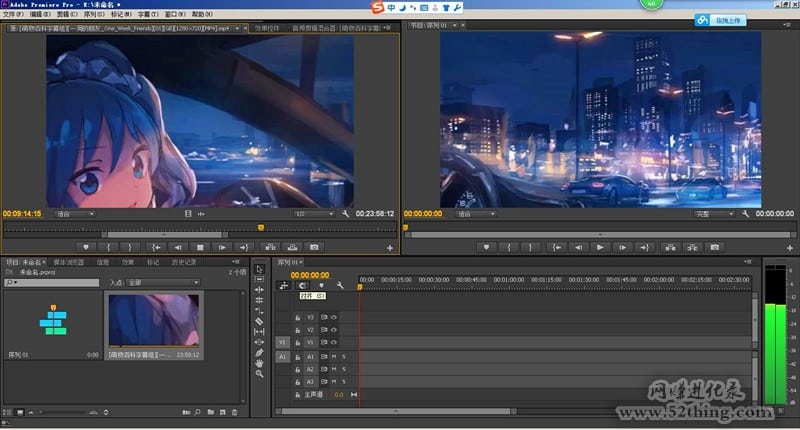Select the Hand tool

coord(259,363)
